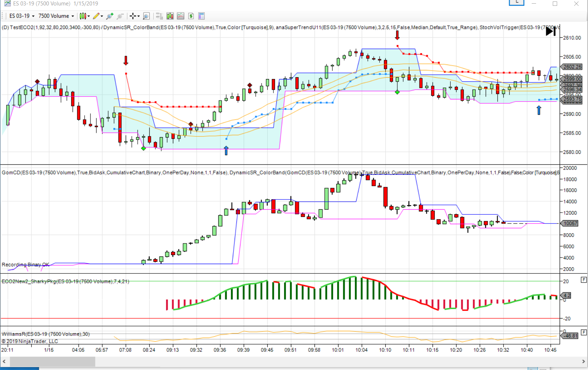The image size is (588, 370).
Task: Open the ES 03-19 instrument selector
Action: tap(22, 16)
